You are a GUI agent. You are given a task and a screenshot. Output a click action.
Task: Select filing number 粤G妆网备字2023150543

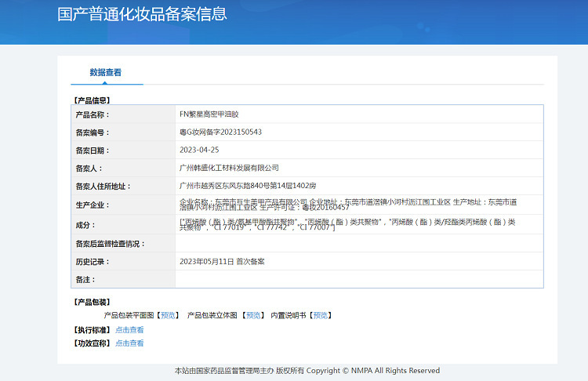click(220, 132)
